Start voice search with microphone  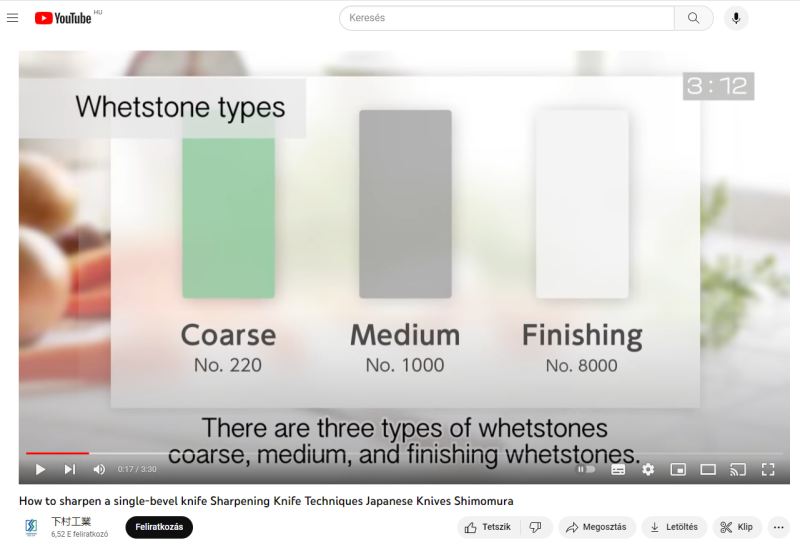[x=736, y=18]
